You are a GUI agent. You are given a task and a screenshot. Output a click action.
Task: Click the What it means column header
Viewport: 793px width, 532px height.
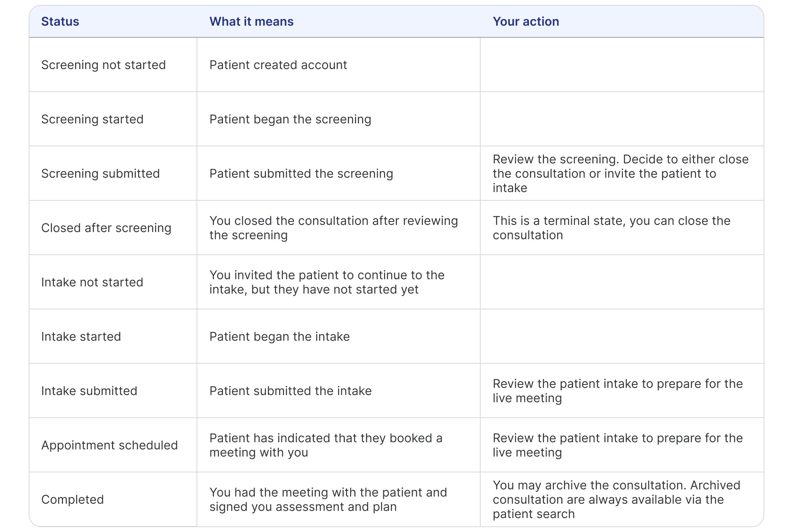click(x=251, y=22)
